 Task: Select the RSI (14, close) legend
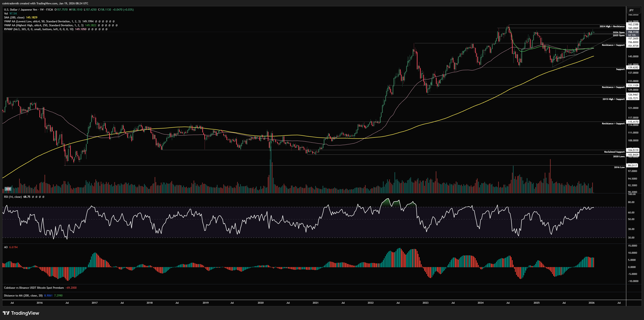(13, 197)
